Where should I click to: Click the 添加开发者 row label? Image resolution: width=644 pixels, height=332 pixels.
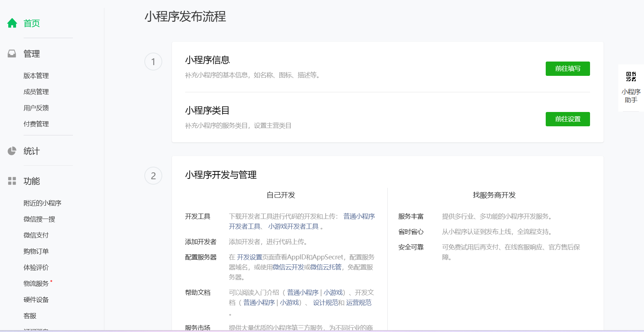[201, 242]
